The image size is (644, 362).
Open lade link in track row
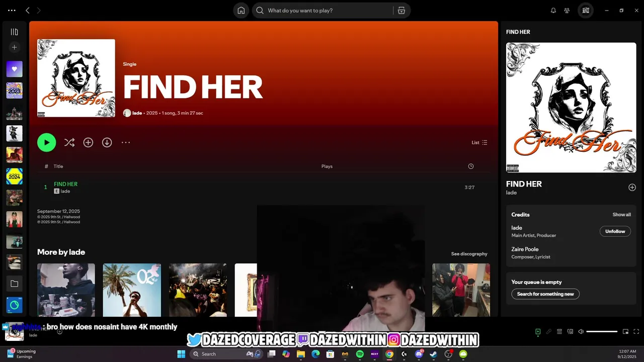pos(65,192)
